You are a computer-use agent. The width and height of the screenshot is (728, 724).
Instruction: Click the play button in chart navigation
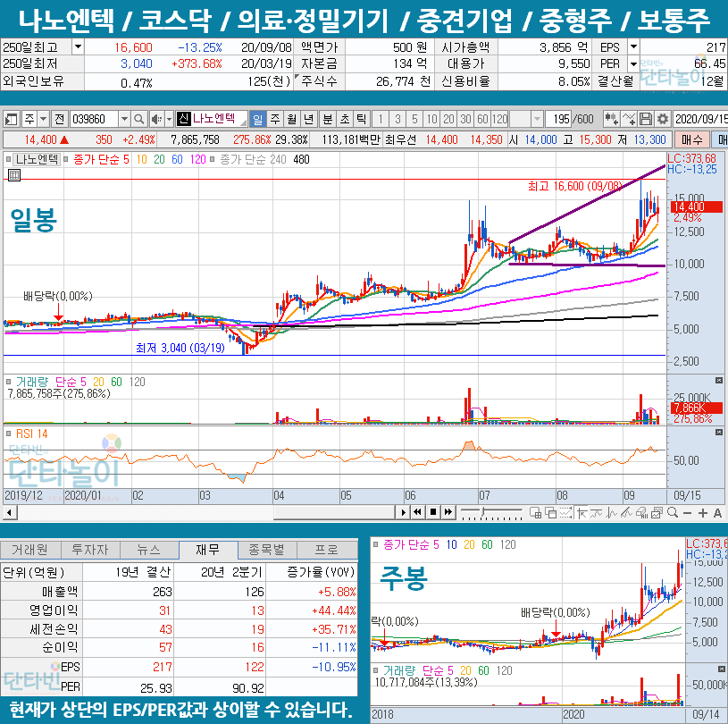click(x=403, y=512)
